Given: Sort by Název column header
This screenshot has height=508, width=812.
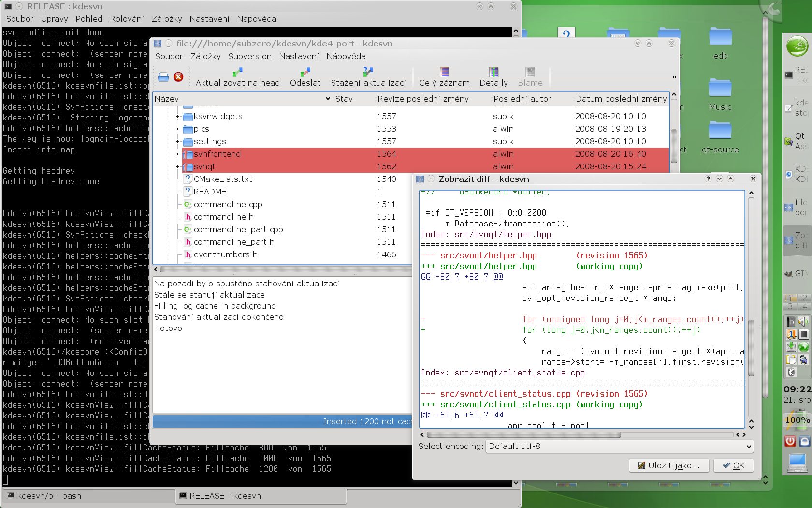Looking at the screenshot, I should click(243, 99).
